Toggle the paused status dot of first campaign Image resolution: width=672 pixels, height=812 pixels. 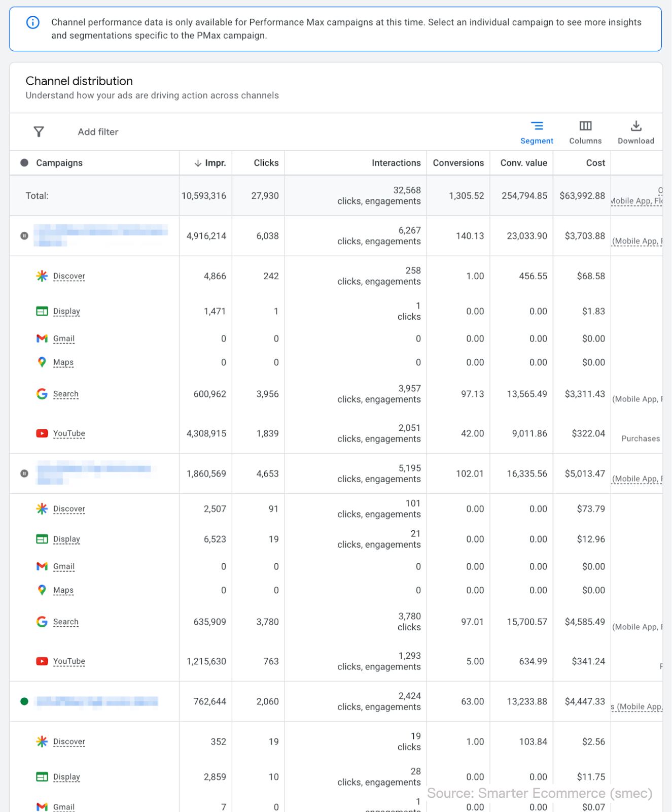pyautogui.click(x=24, y=236)
